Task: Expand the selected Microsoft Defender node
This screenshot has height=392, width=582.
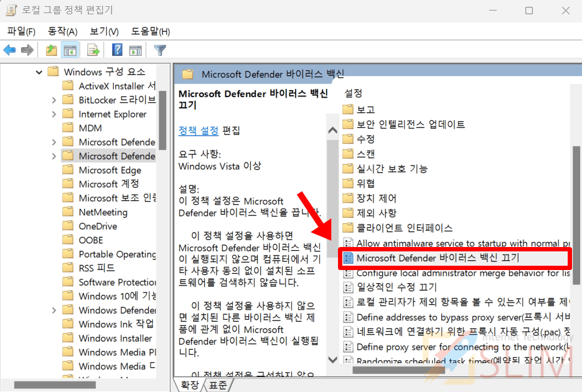Action: click(54, 156)
